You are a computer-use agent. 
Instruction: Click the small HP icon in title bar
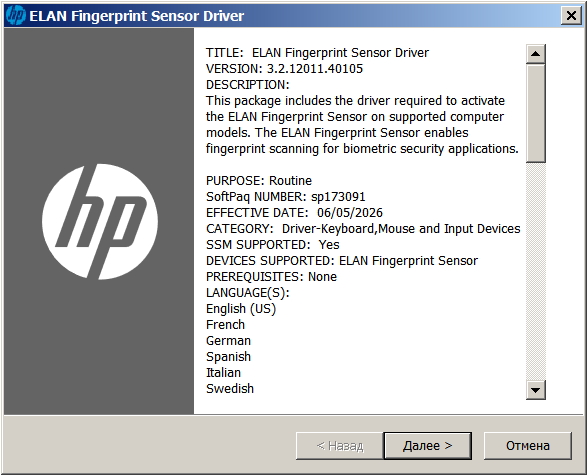pos(16,16)
